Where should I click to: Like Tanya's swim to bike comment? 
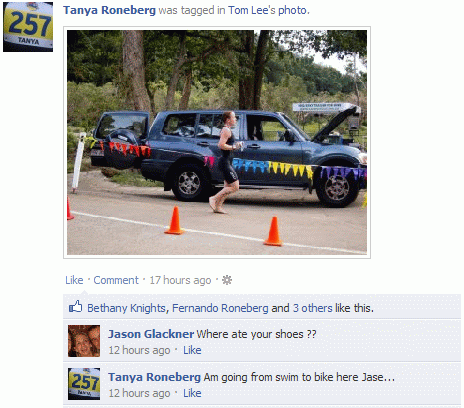[x=192, y=393]
